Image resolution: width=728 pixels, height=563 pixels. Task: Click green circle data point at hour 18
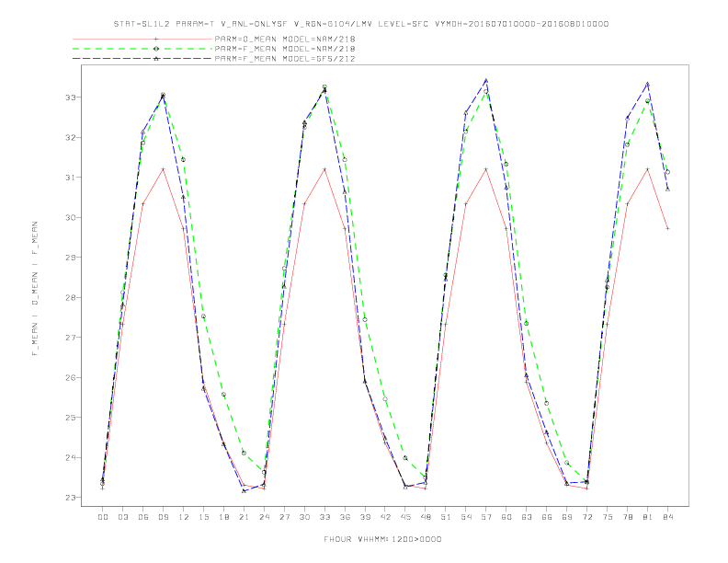tap(223, 395)
